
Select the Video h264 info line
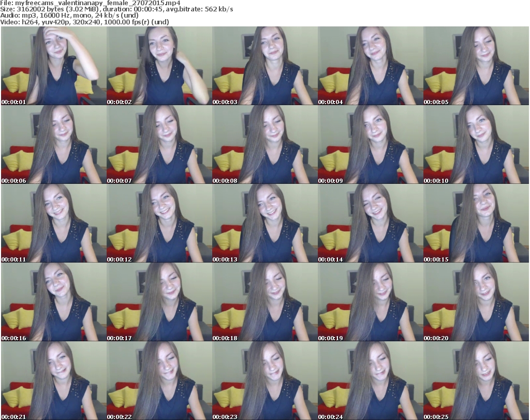(x=84, y=22)
